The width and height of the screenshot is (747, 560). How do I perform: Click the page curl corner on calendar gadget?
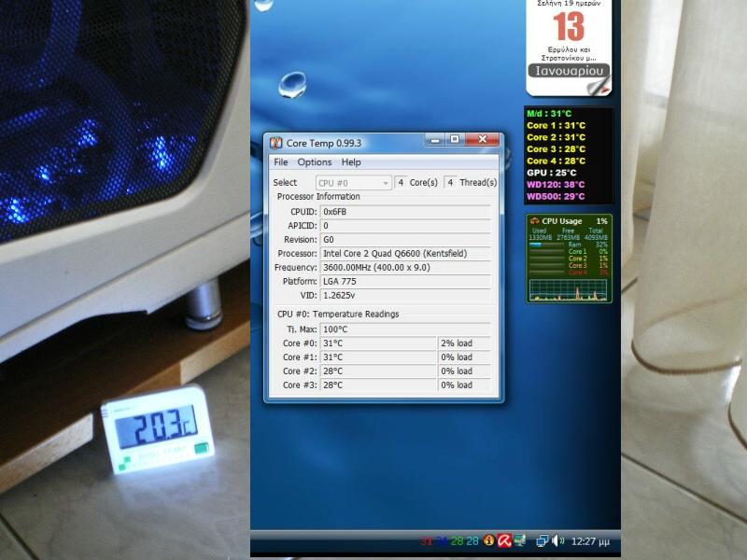tap(599, 85)
